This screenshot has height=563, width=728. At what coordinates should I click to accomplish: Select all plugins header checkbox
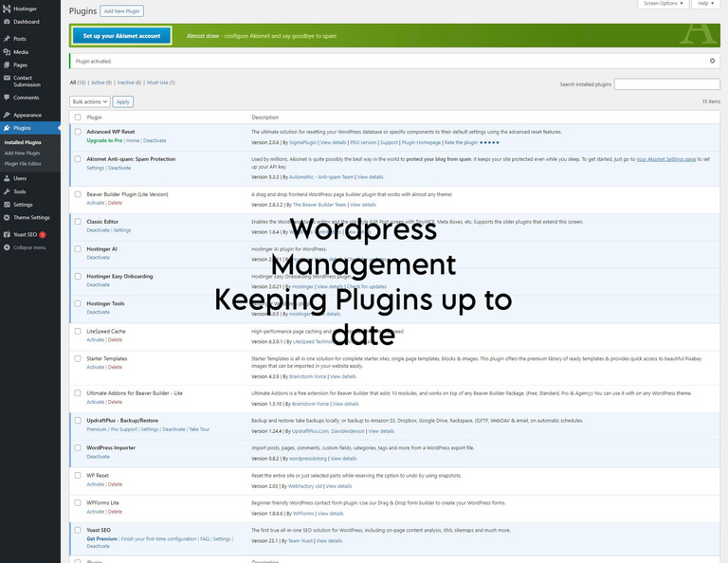tap(78, 118)
